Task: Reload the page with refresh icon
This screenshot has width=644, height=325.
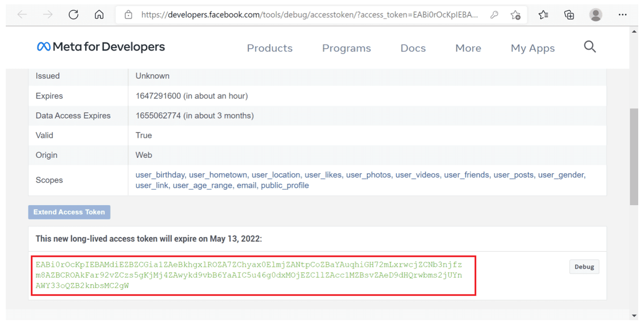Action: click(x=73, y=14)
